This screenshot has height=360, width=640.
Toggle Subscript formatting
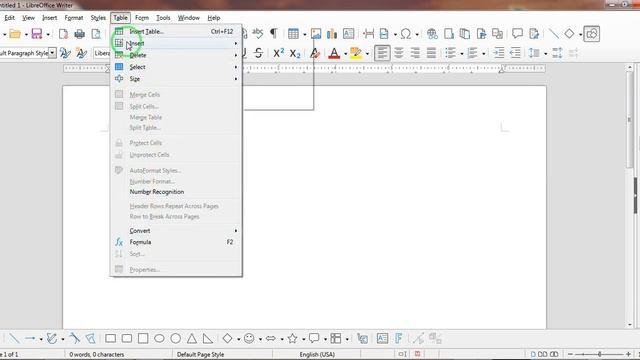(295, 53)
